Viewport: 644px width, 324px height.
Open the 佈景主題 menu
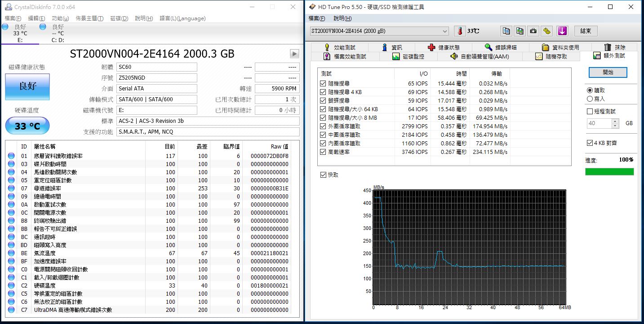pos(89,18)
